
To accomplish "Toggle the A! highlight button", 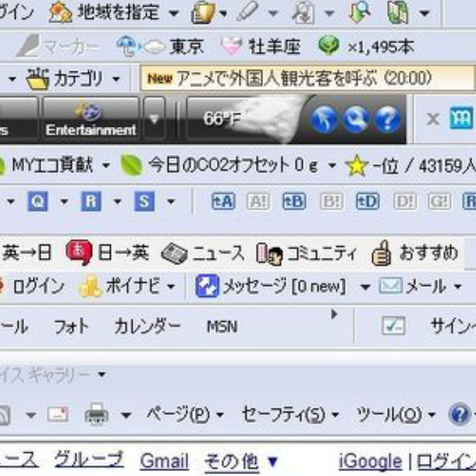I will coord(258,202).
